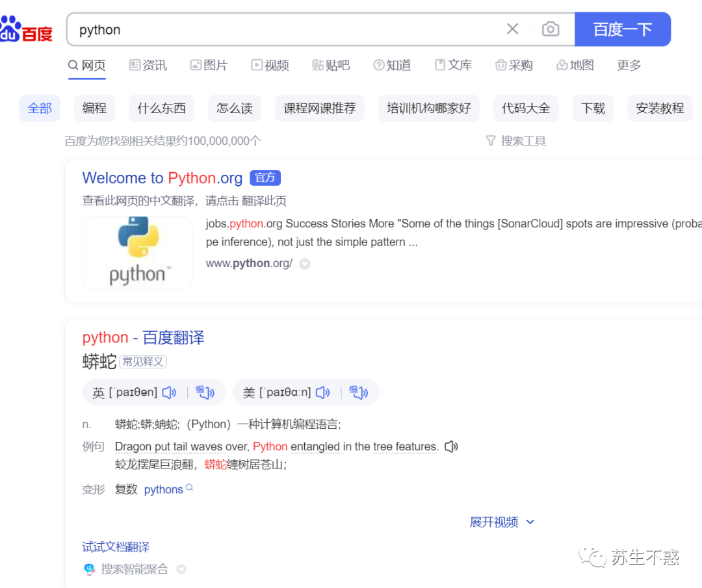
Task: Click the 常见释义 tag
Action: click(x=143, y=361)
